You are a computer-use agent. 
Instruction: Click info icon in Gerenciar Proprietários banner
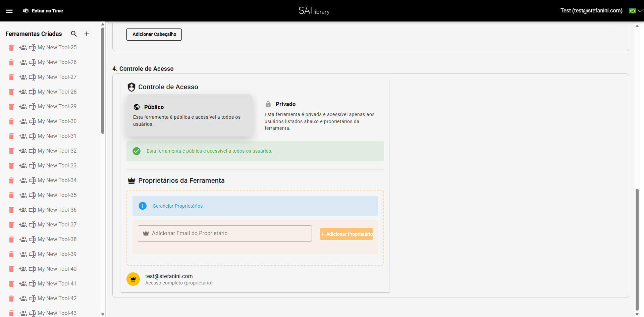143,206
